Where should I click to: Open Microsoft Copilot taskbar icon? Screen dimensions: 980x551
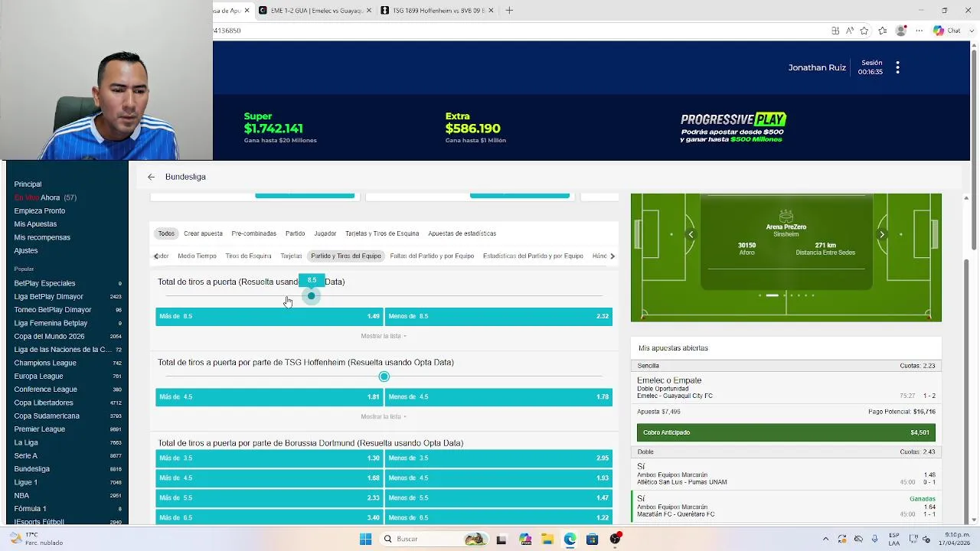(524, 540)
